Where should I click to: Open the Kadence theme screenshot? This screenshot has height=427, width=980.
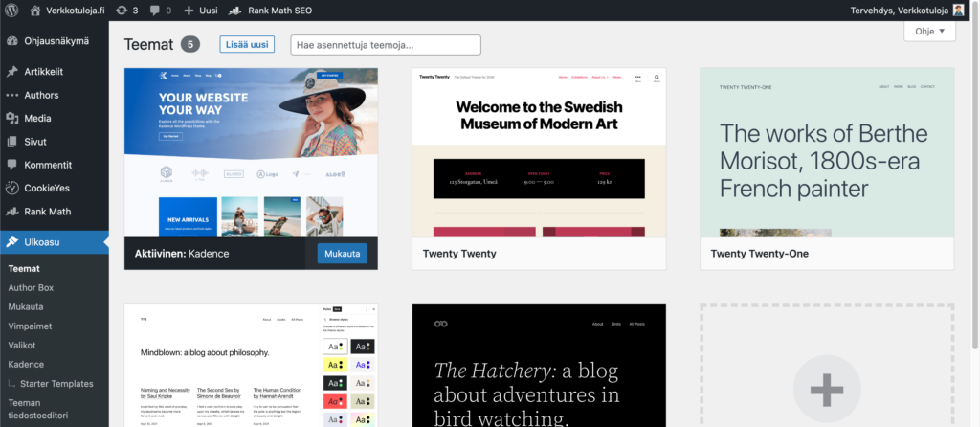[x=252, y=152]
